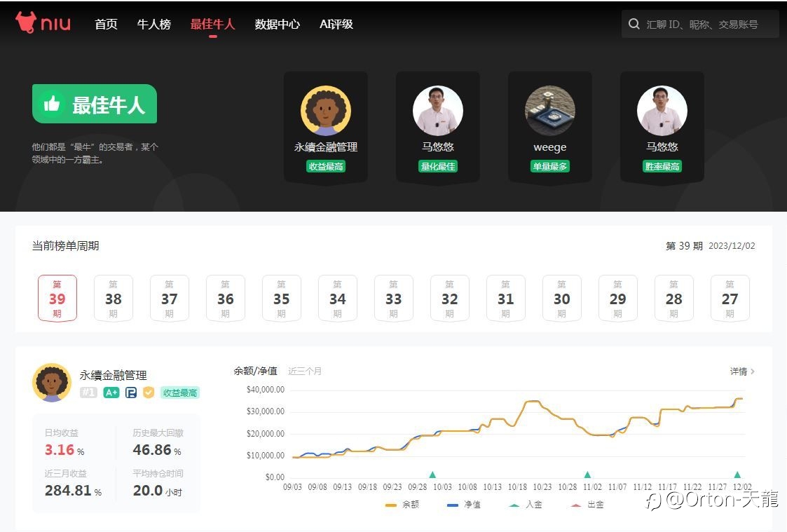Toggle 余额 series in chart legend
Screen dimensions: 787x532
(402, 505)
